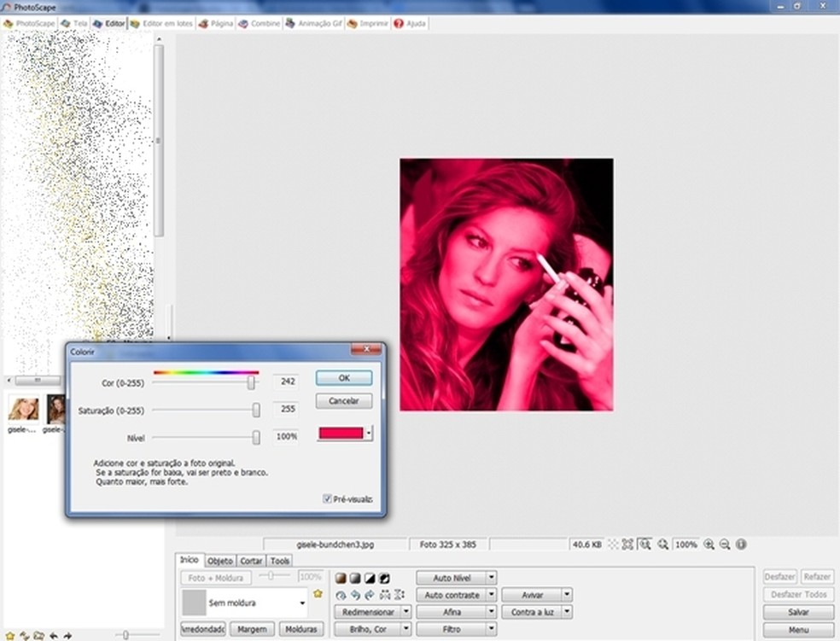840x641 pixels.
Task: Click the zoom out magnifier icon
Action: (x=725, y=544)
